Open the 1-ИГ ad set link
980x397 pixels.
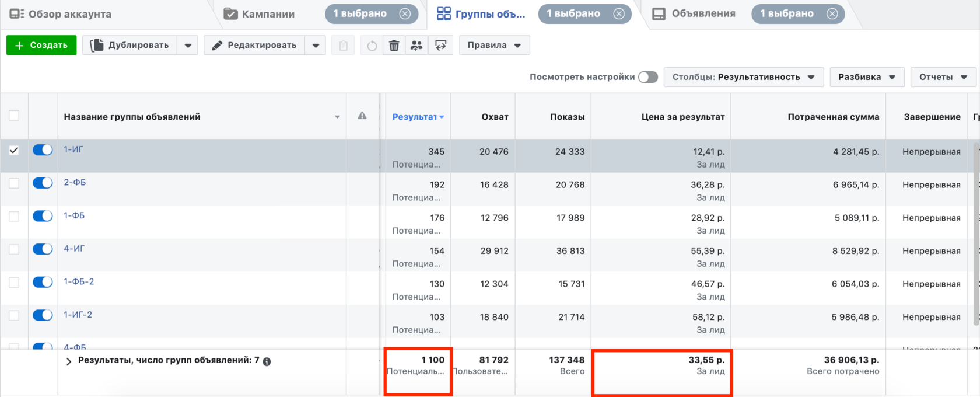click(x=73, y=149)
